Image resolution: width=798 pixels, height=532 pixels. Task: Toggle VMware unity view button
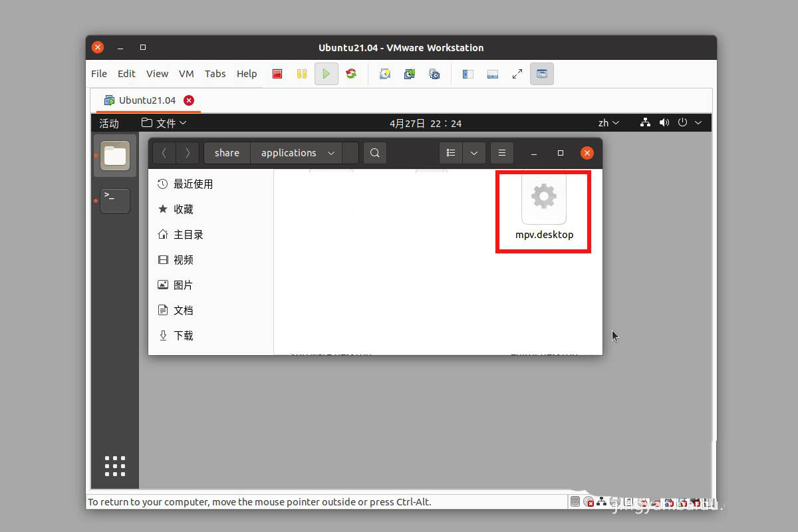click(x=542, y=74)
